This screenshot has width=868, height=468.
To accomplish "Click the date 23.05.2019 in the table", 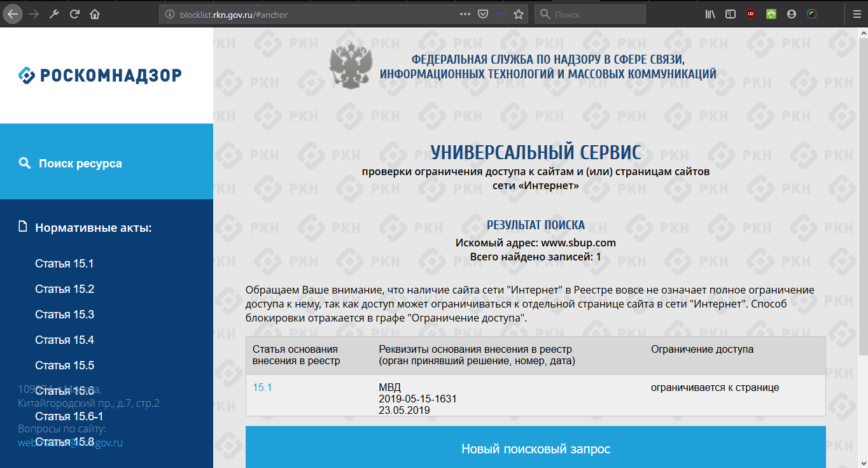I will pyautogui.click(x=404, y=411).
